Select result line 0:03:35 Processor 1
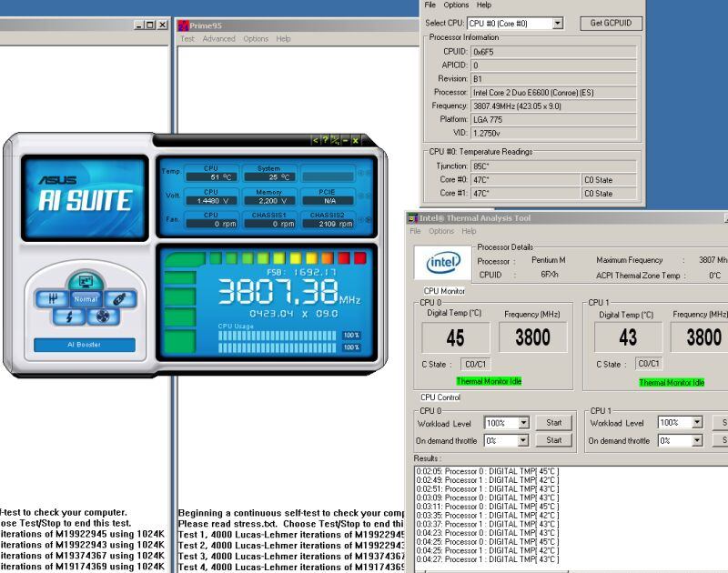 [x=487, y=516]
